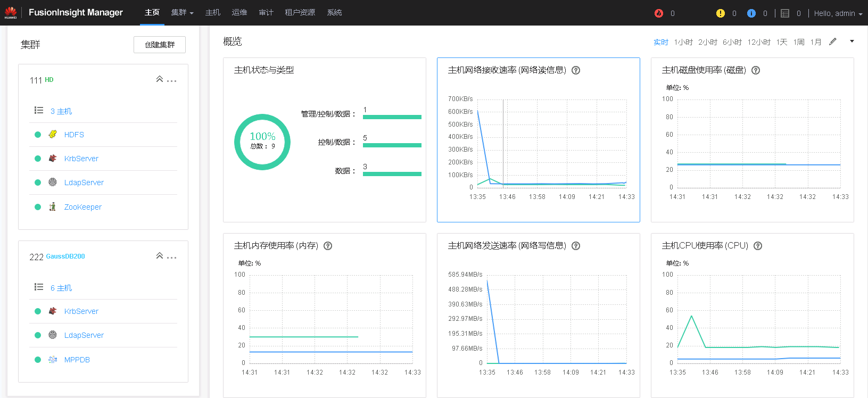Click help icon beside network receive rate
Viewport: 868px width, 398px height.
point(576,70)
